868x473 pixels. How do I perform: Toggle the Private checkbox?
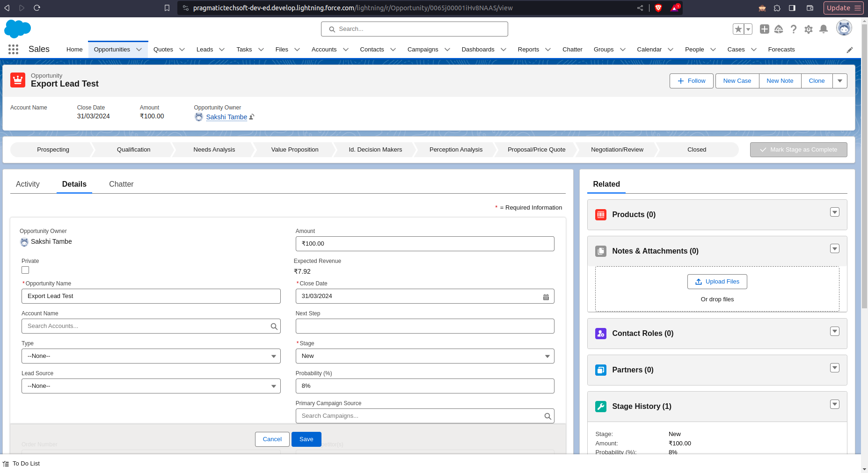pyautogui.click(x=25, y=270)
